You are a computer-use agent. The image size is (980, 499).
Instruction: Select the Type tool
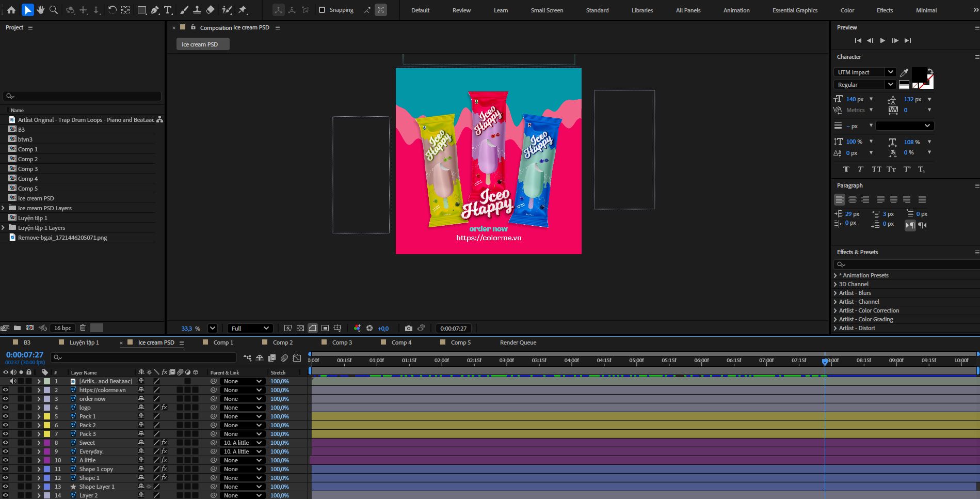(168, 10)
